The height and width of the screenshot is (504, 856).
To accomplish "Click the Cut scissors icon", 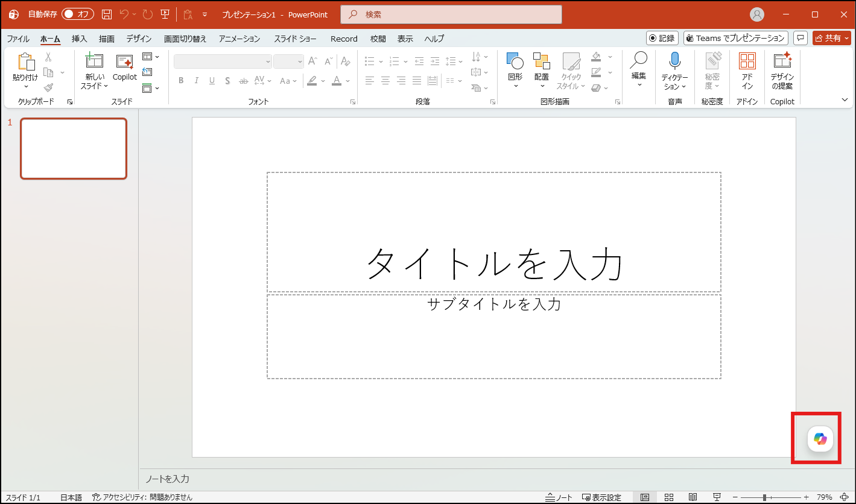I will (48, 57).
